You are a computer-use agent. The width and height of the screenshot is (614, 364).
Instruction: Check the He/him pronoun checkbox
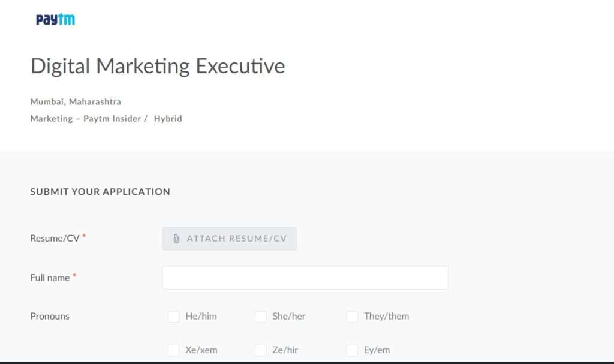[174, 316]
